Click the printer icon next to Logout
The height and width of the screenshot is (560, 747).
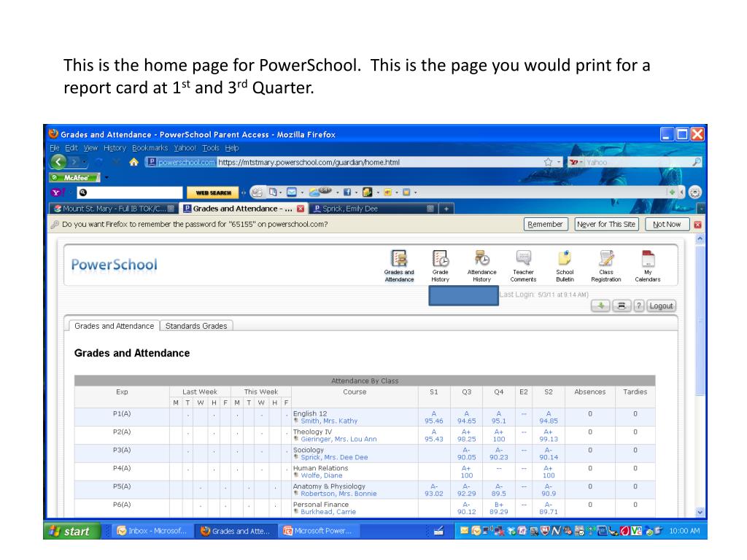622,306
